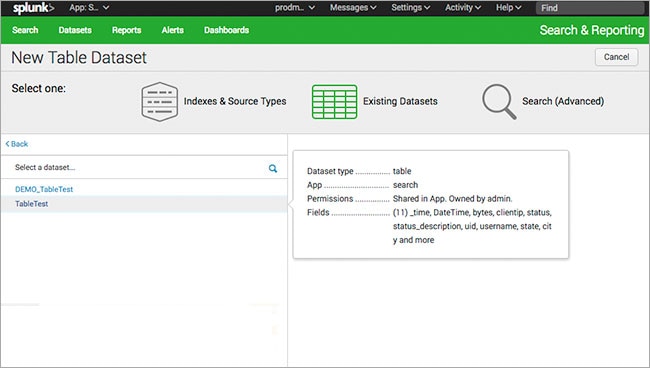Click the Search (Advanced) label
Viewport: 650px width, 368px height.
[563, 101]
